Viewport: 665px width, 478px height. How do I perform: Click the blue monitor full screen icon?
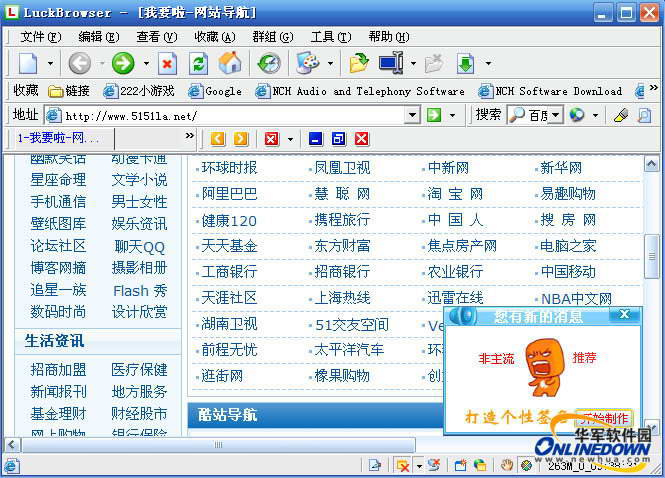point(391,63)
